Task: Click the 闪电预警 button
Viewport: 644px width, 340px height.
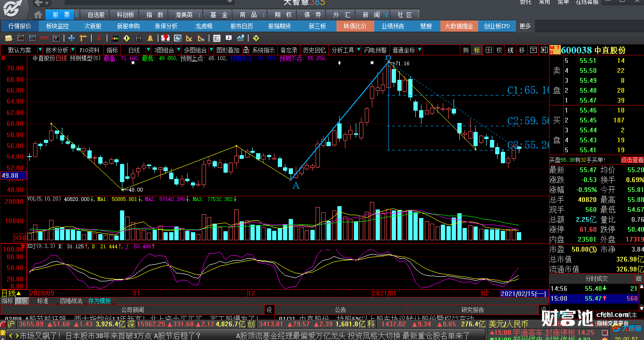Action: (375, 50)
